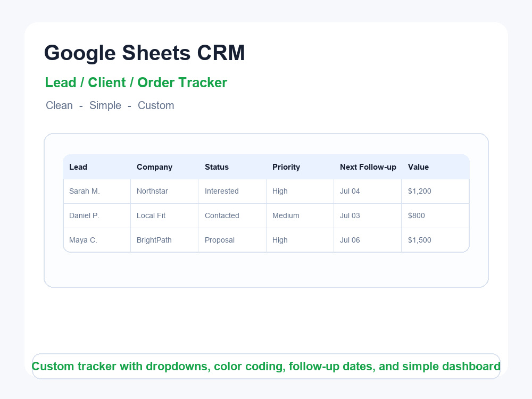Click the Custom tracker description banner

[x=266, y=367]
